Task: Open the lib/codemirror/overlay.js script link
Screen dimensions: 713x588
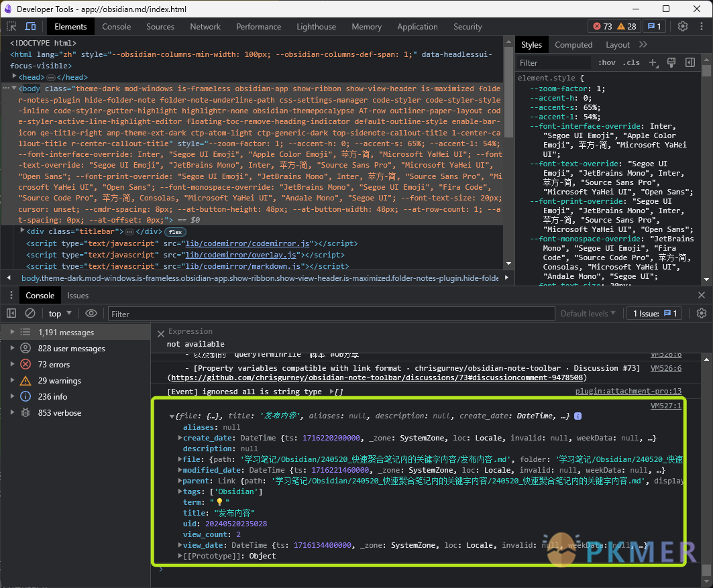Action: pyautogui.click(x=241, y=255)
